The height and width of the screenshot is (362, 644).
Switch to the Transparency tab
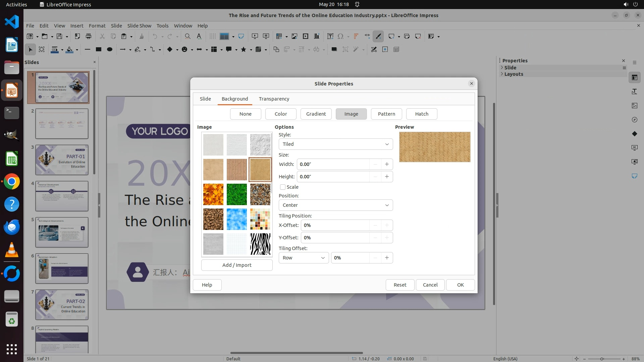(274, 99)
